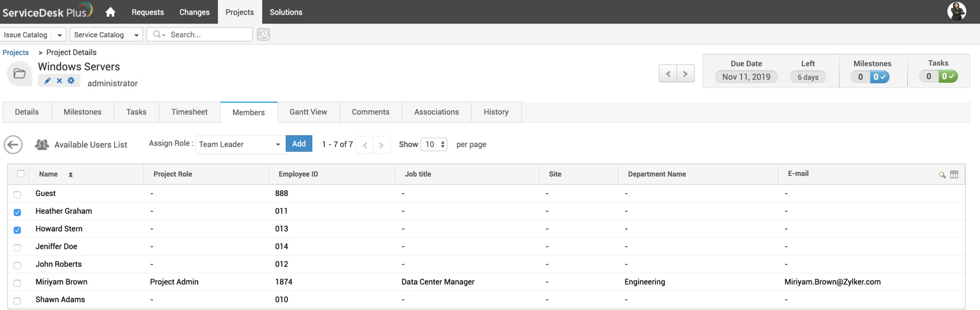Screen dimensions: 980x310
Task: Click the search magnifier in table header
Action: 942,175
